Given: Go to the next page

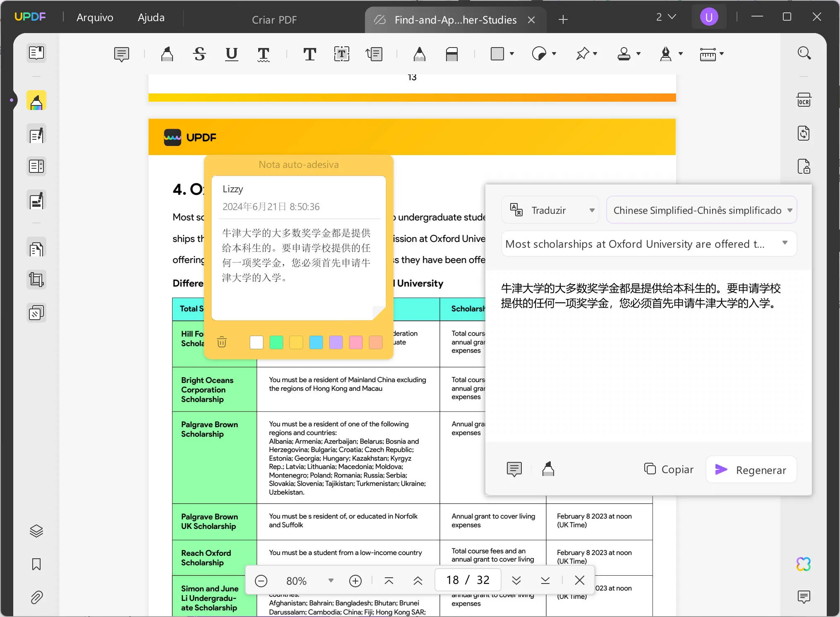Looking at the screenshot, I should pos(516,581).
